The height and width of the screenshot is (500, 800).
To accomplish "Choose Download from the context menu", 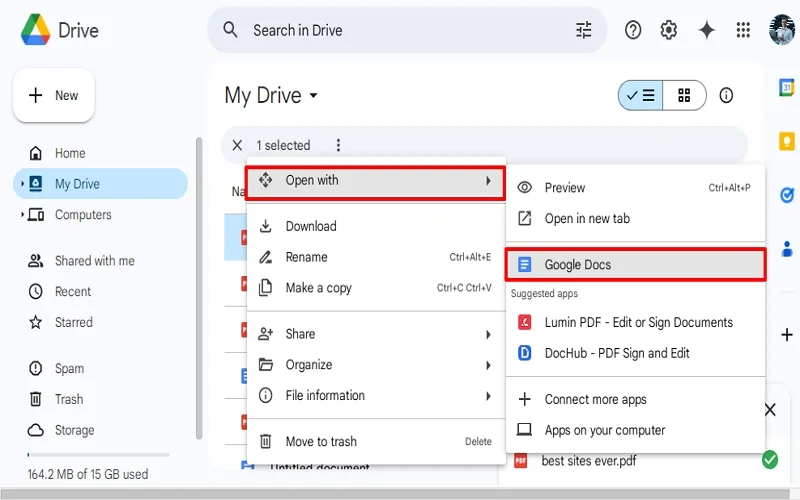I will click(376, 226).
